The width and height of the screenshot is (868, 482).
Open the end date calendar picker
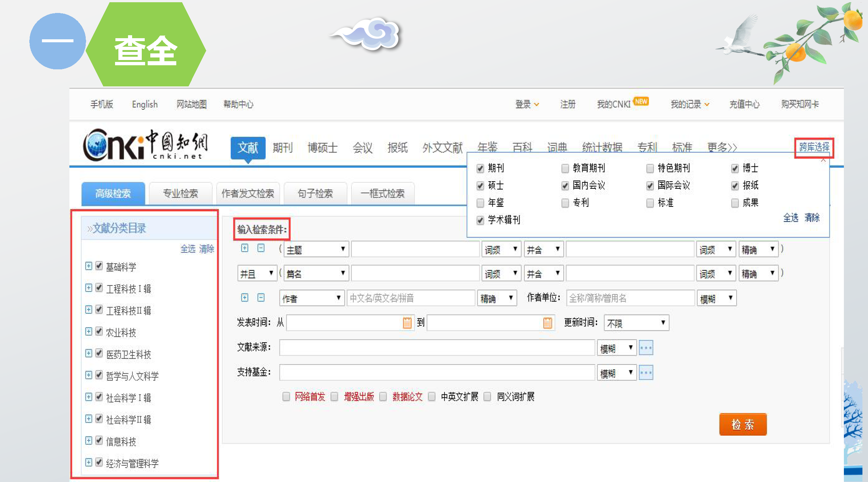pyautogui.click(x=547, y=323)
